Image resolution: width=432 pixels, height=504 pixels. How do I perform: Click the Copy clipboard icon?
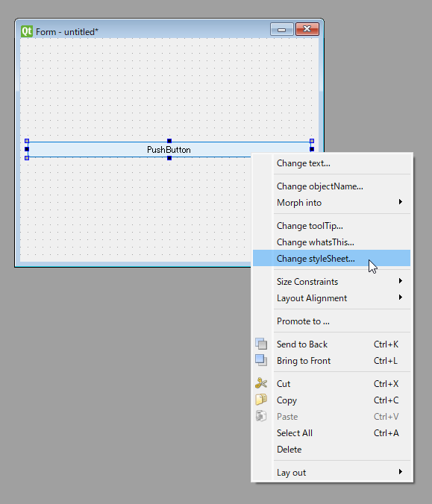click(261, 400)
